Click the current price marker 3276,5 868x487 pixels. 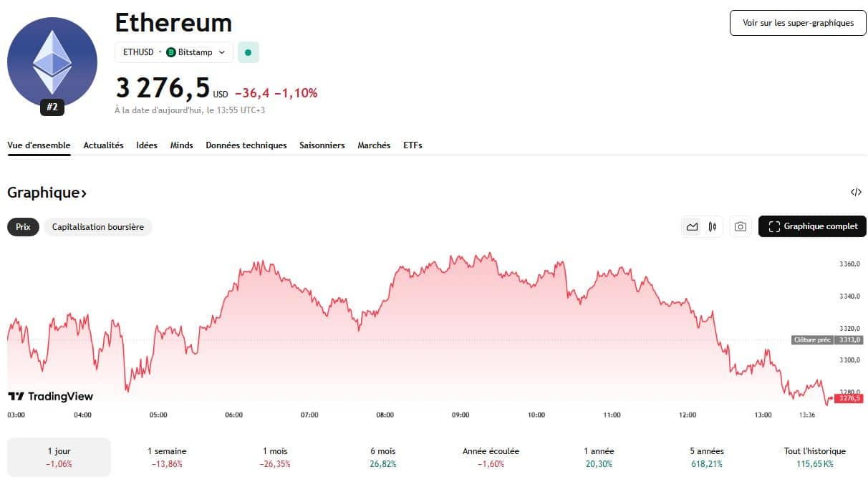(x=848, y=398)
